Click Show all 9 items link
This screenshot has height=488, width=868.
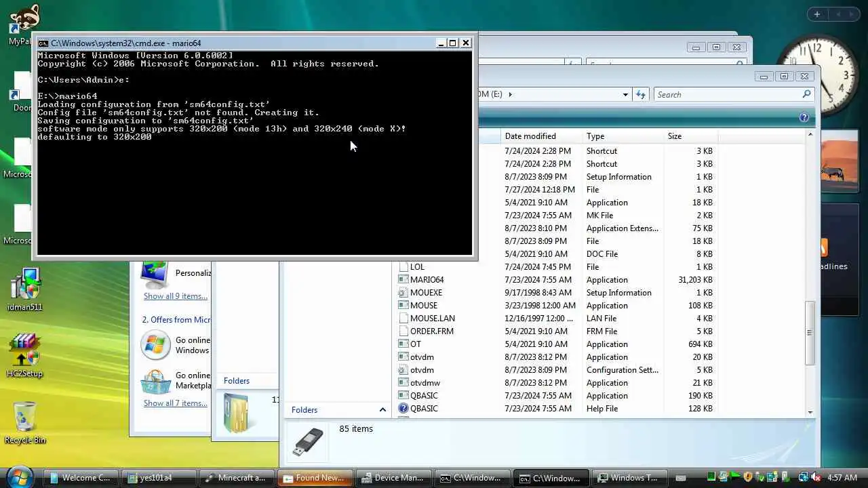click(x=176, y=296)
